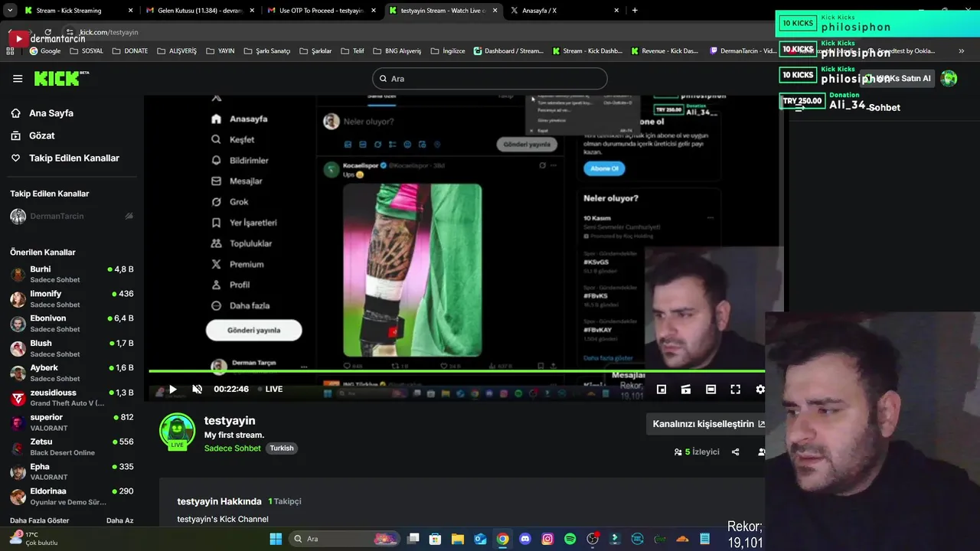Open the Kick hamburger sidebar menu
Screen dimensions: 980x551
[18, 79]
